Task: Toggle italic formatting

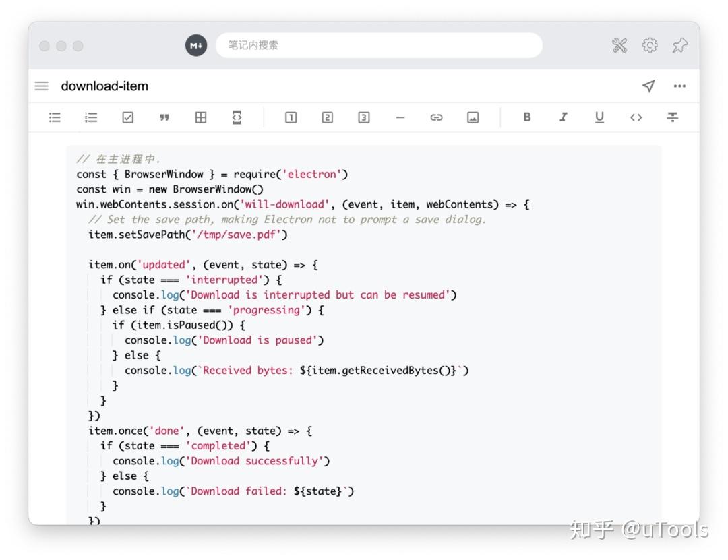Action: click(x=564, y=117)
